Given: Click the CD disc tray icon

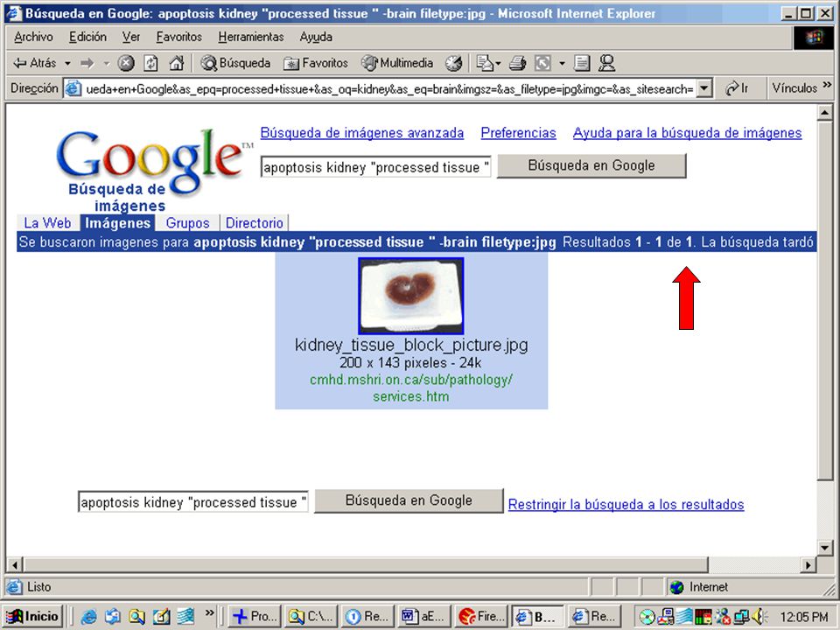Looking at the screenshot, I should tap(647, 617).
